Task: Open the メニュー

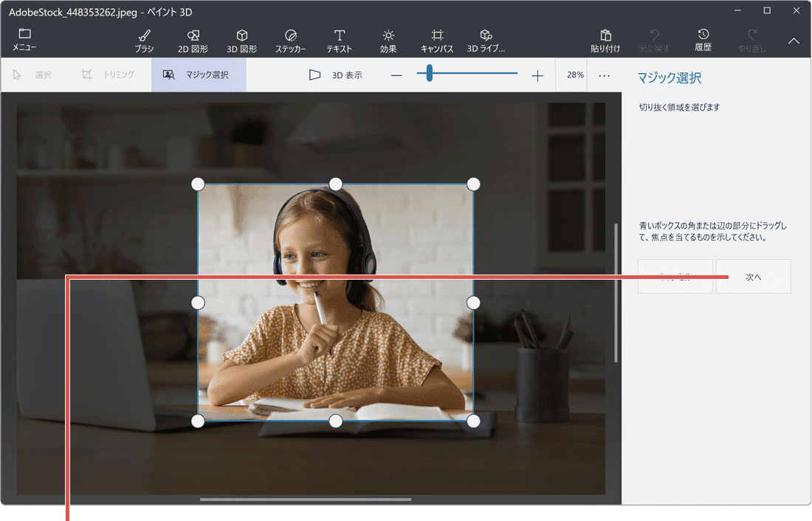Action: point(24,40)
